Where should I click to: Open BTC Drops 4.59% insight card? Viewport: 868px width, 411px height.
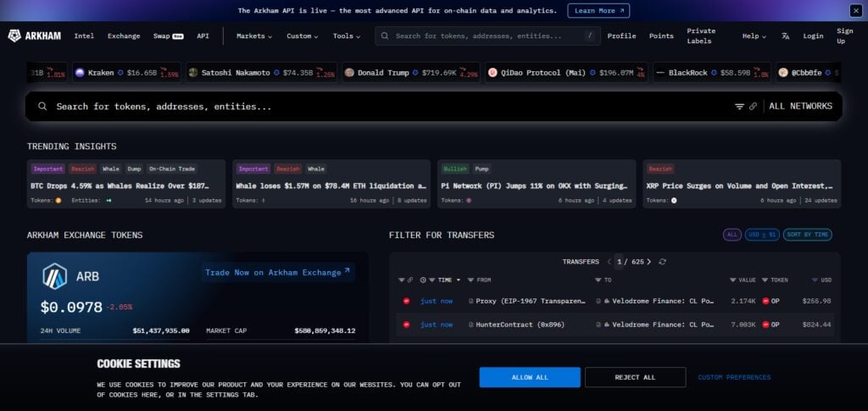click(126, 184)
